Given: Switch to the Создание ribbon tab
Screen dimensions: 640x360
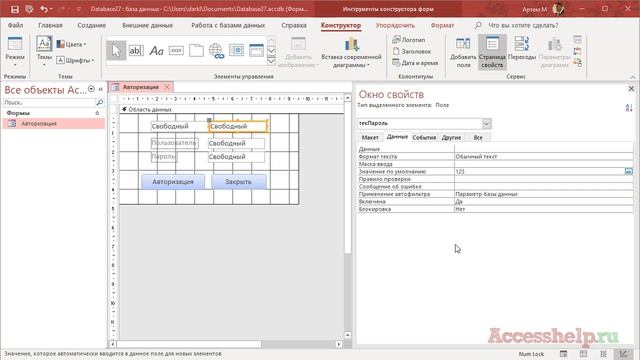Looking at the screenshot, I should click(x=91, y=25).
